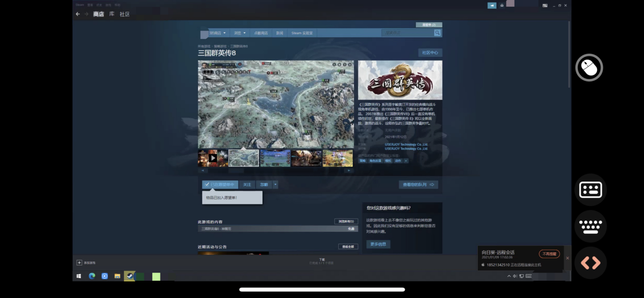The image size is (644, 298).
Task: Show hidden system tray icons
Action: tap(509, 276)
